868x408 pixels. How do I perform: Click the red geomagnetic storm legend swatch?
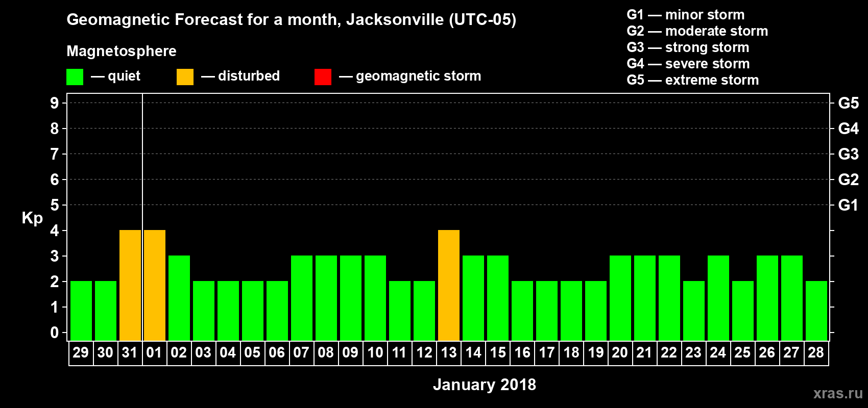[x=323, y=77]
